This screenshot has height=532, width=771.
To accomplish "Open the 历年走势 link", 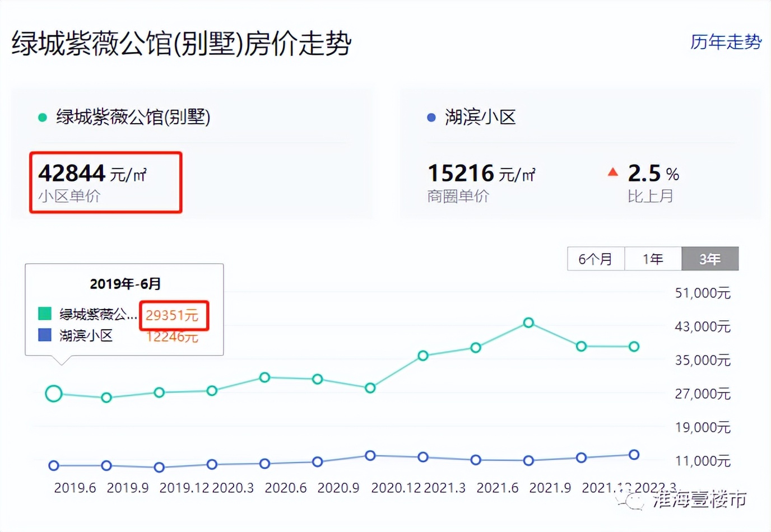I will 726,42.
